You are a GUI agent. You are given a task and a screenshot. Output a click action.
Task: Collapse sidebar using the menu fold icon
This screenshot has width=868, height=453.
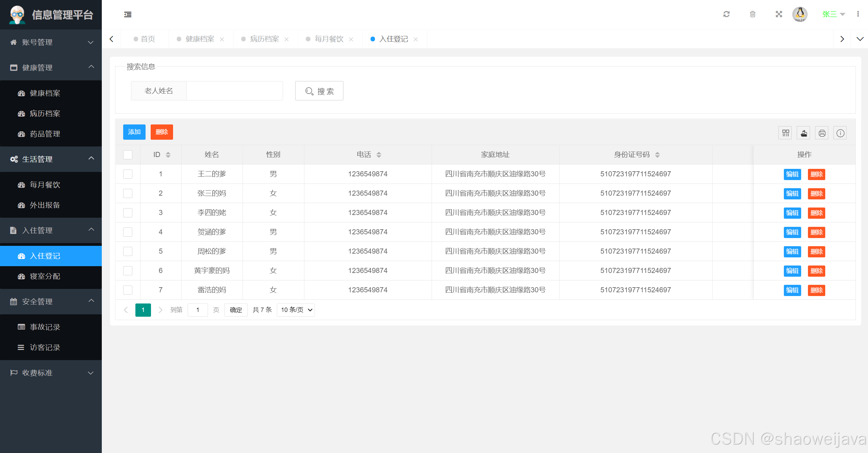pyautogui.click(x=128, y=14)
